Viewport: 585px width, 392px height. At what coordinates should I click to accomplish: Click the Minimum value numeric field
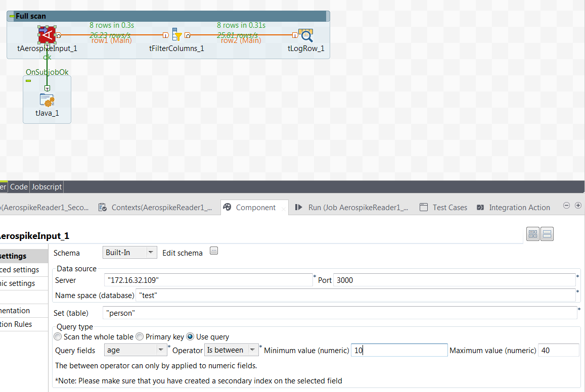click(x=399, y=350)
